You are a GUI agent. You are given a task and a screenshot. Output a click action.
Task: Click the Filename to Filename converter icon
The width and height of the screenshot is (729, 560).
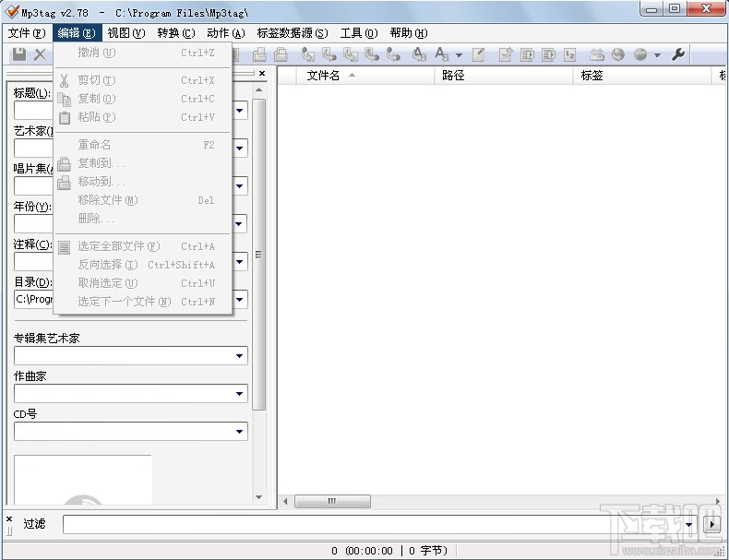[x=351, y=54]
